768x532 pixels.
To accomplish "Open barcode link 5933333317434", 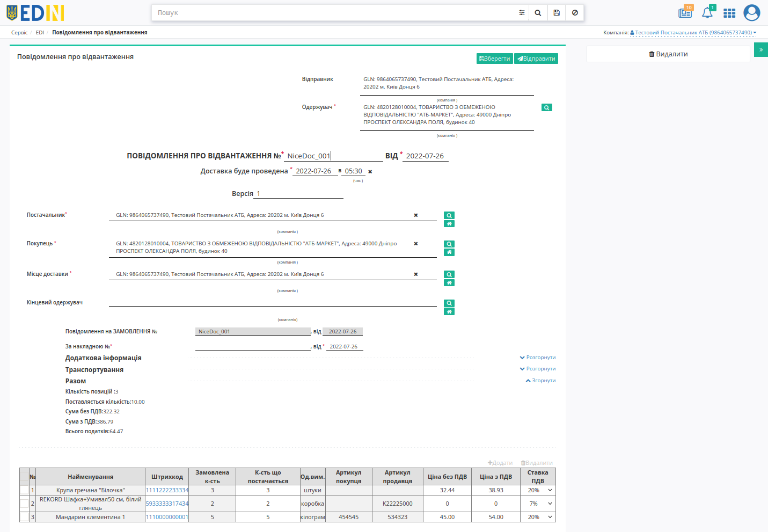I will (167, 504).
